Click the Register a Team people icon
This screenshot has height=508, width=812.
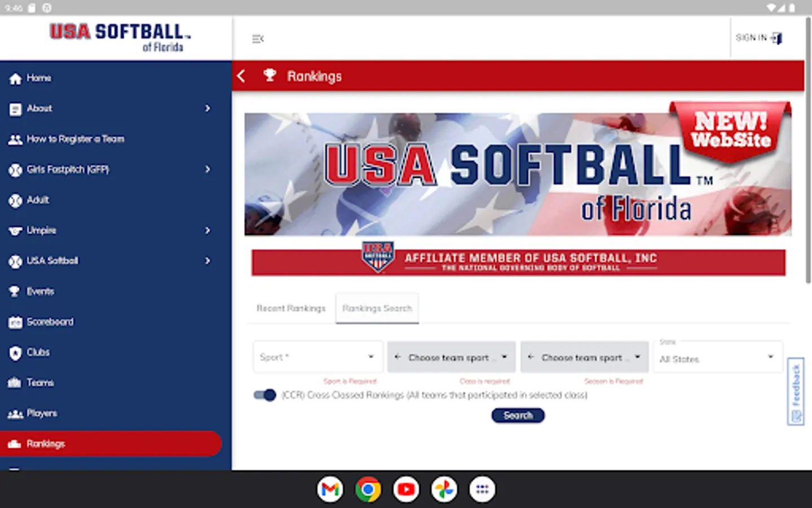[15, 139]
